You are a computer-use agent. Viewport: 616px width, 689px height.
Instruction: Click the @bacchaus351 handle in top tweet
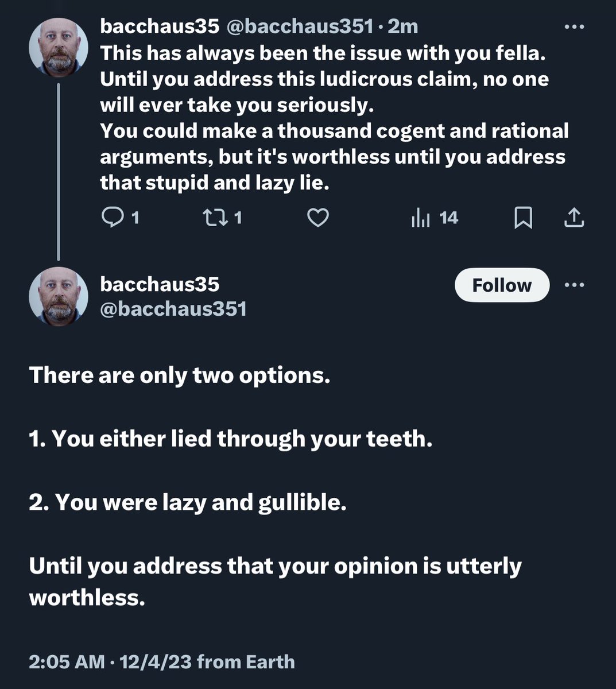tap(301, 26)
